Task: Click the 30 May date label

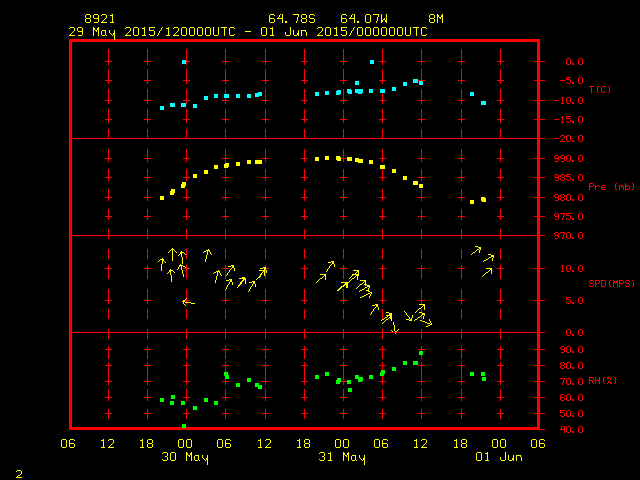Action: [x=184, y=457]
